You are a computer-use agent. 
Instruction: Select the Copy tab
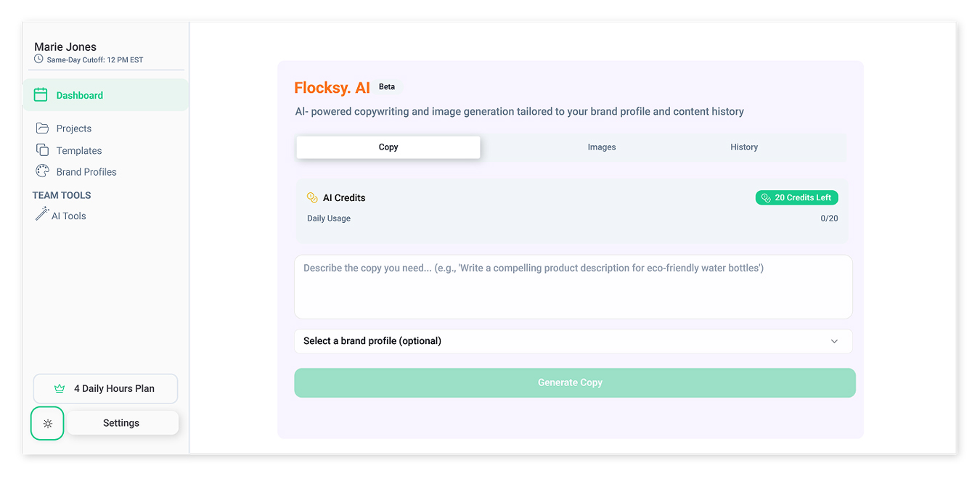(x=388, y=147)
